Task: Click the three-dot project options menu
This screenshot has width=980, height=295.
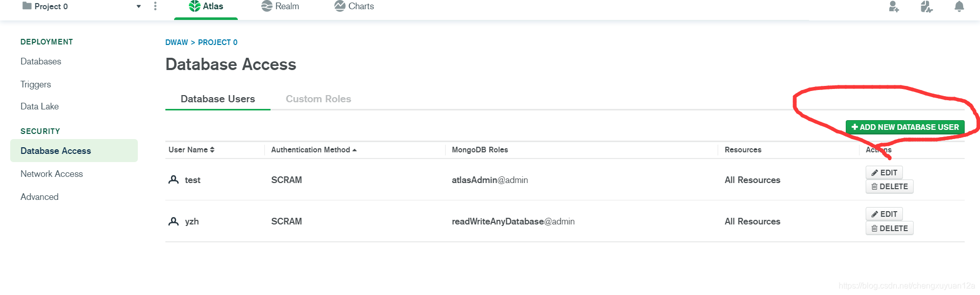Action: tap(155, 6)
